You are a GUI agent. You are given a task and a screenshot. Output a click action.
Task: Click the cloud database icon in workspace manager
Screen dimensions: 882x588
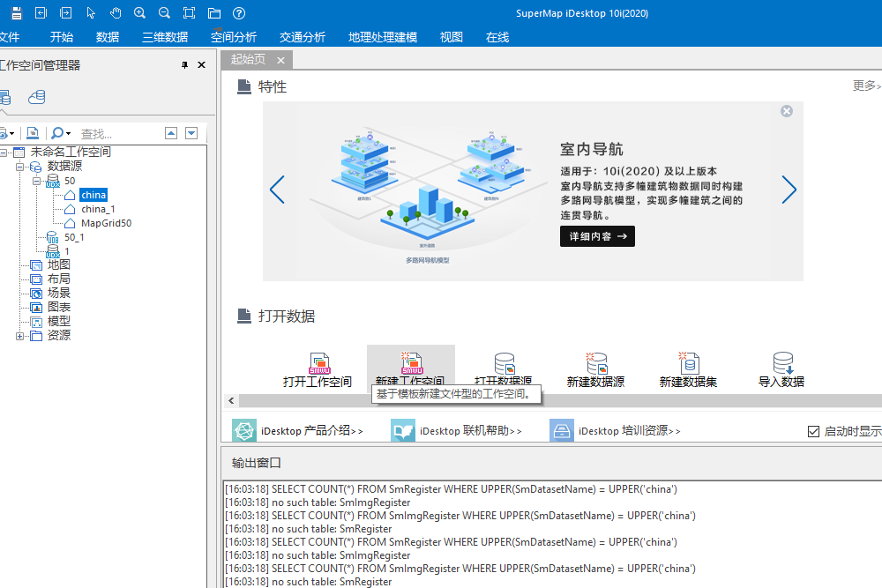tap(36, 97)
